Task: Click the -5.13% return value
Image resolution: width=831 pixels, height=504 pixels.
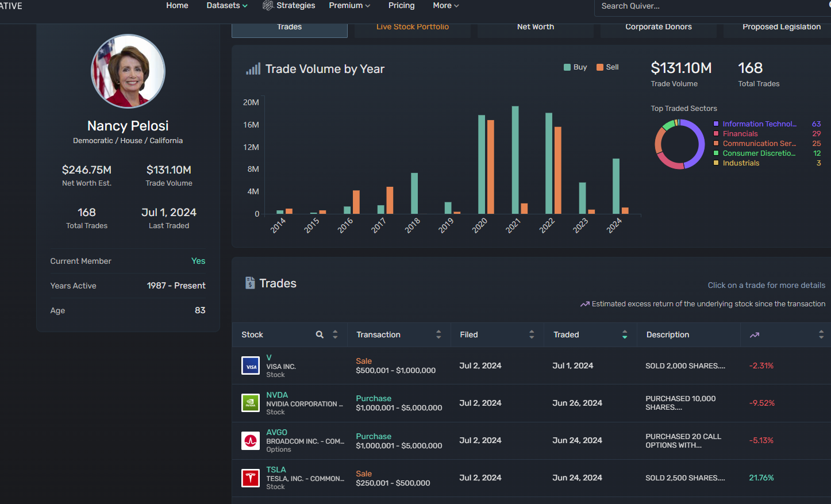Action: [x=761, y=440]
